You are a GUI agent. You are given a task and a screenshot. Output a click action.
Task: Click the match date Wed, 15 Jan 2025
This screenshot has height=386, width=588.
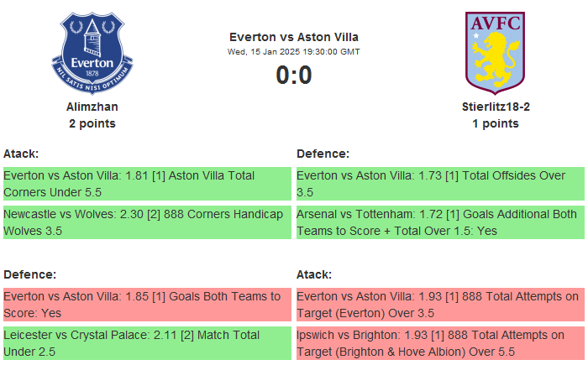[x=294, y=51]
